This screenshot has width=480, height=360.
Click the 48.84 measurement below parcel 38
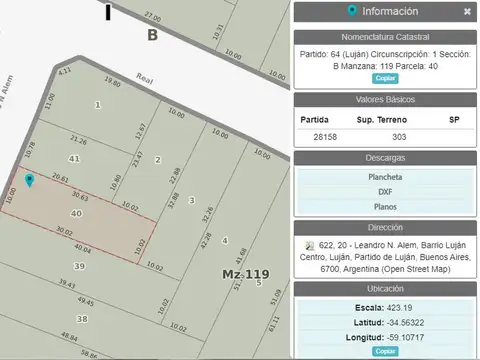[x=69, y=336]
